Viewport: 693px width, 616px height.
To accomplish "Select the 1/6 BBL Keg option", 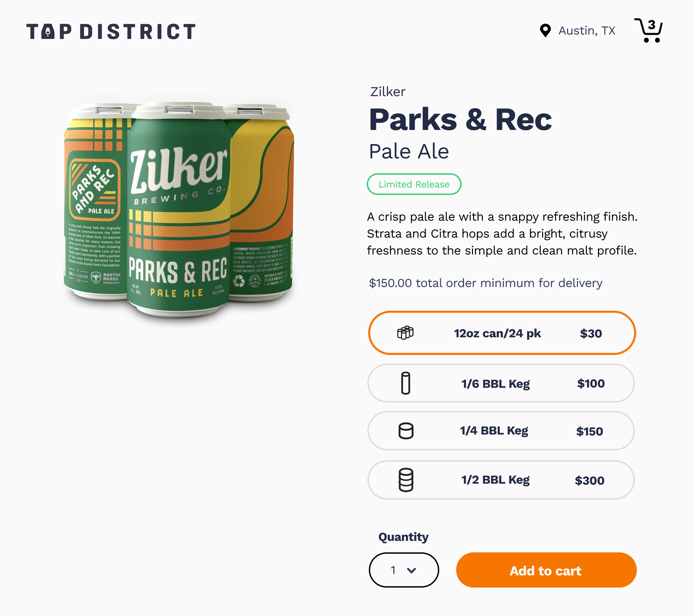I will pyautogui.click(x=501, y=383).
